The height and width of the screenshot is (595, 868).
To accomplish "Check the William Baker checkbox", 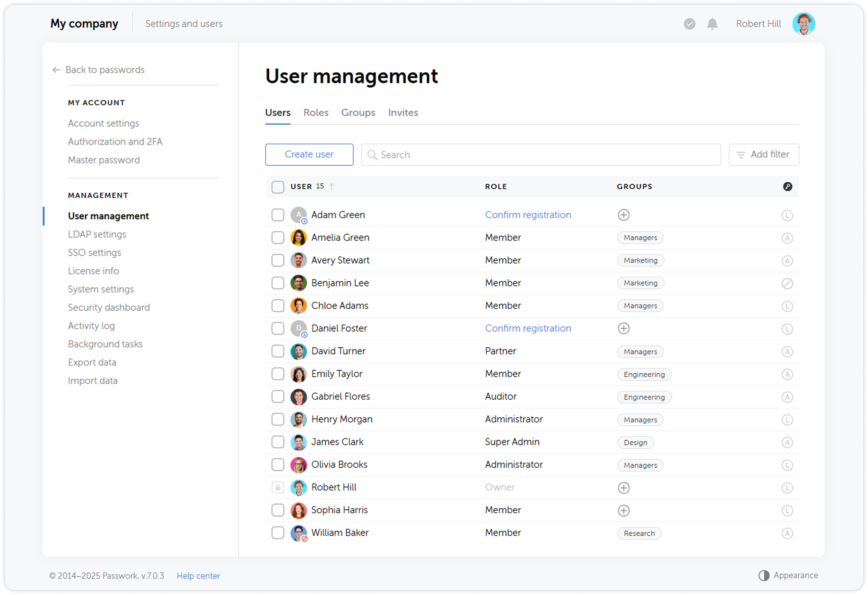I will (278, 532).
